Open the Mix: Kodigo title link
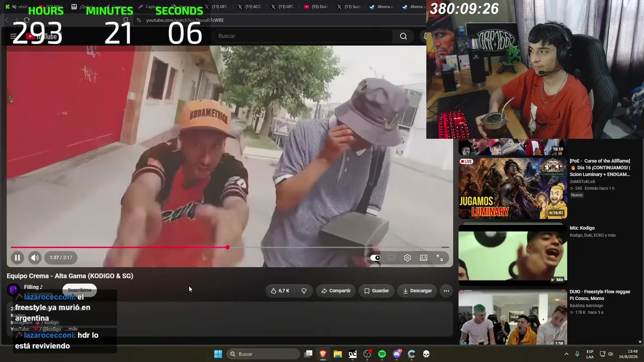Image resolution: width=644 pixels, height=362 pixels. click(x=582, y=228)
